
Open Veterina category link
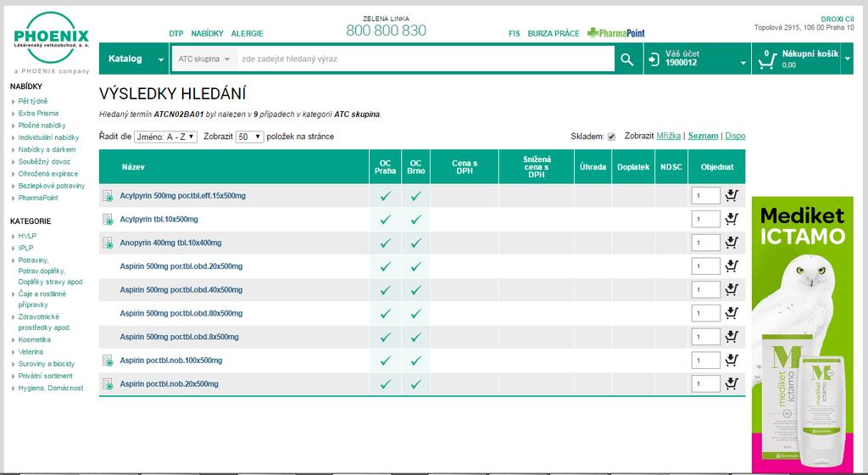31,352
